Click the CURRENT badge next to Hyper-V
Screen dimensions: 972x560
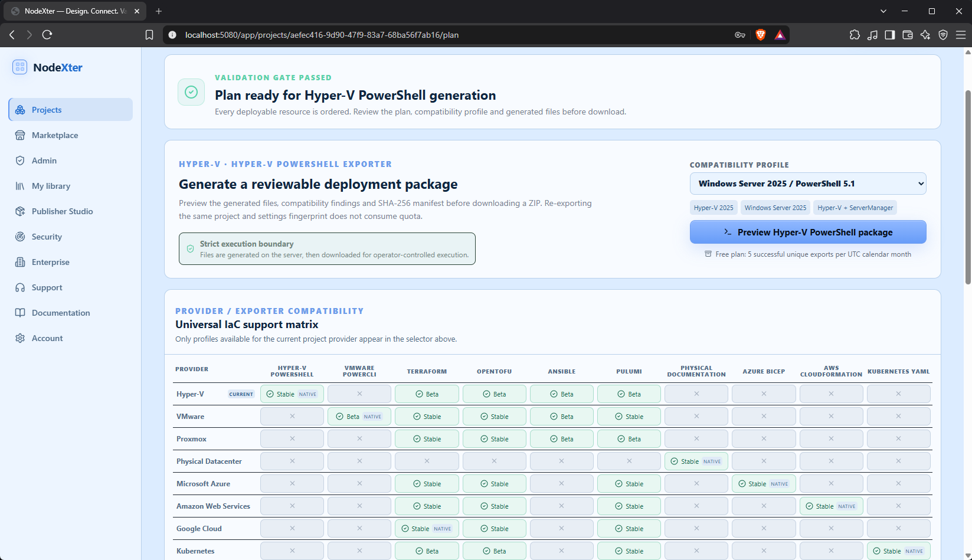click(x=241, y=394)
